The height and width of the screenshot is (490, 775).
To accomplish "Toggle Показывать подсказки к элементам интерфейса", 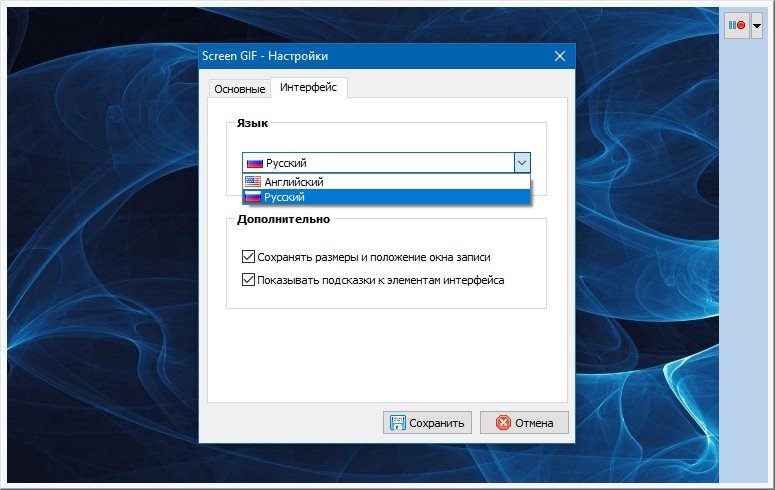I will [x=373, y=280].
